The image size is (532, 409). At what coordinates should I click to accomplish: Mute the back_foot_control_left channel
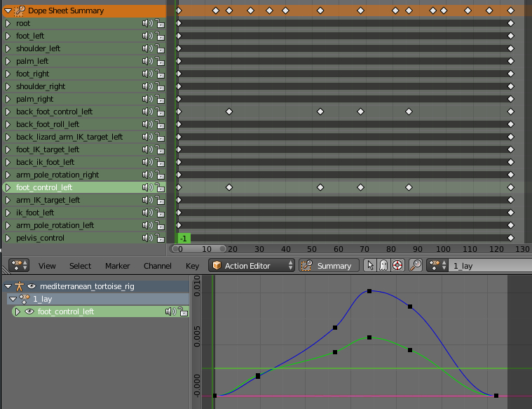click(x=147, y=112)
